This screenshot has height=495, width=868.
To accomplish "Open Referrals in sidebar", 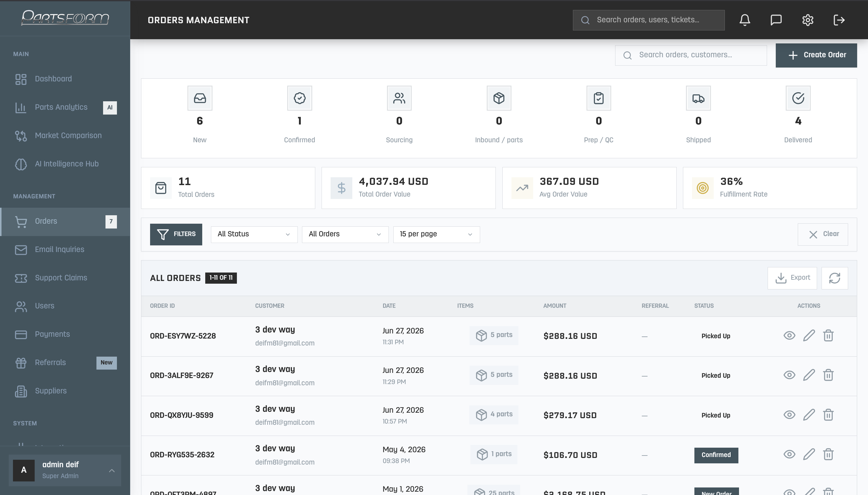I will click(65, 363).
